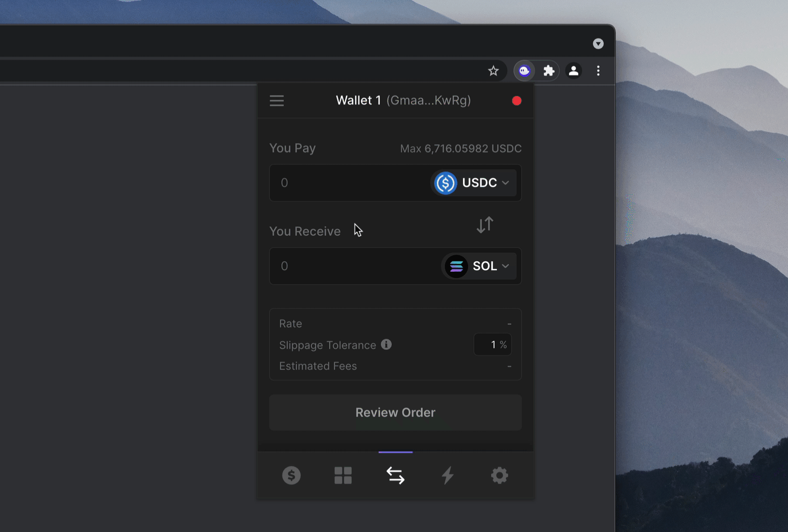This screenshot has width=788, height=532.
Task: Show Slippage Tolerance info tooltip icon
Action: click(386, 345)
